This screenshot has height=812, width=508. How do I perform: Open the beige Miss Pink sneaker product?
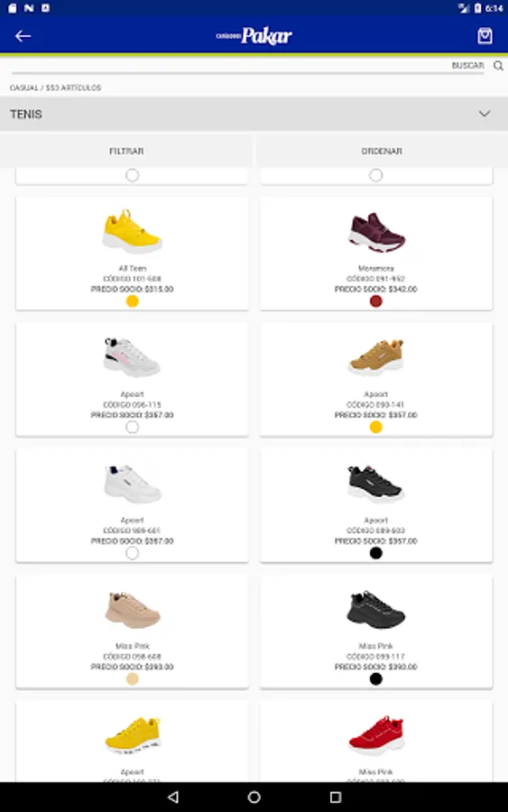click(x=132, y=632)
